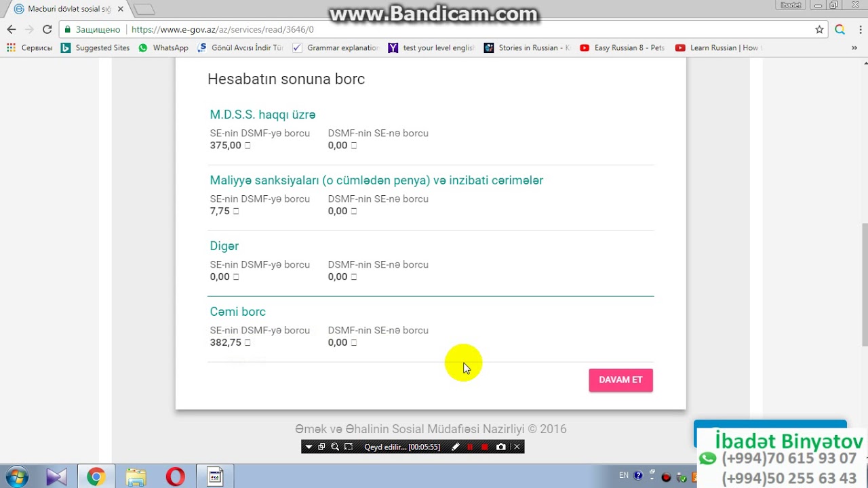Open the document app on the taskbar

coord(215,476)
